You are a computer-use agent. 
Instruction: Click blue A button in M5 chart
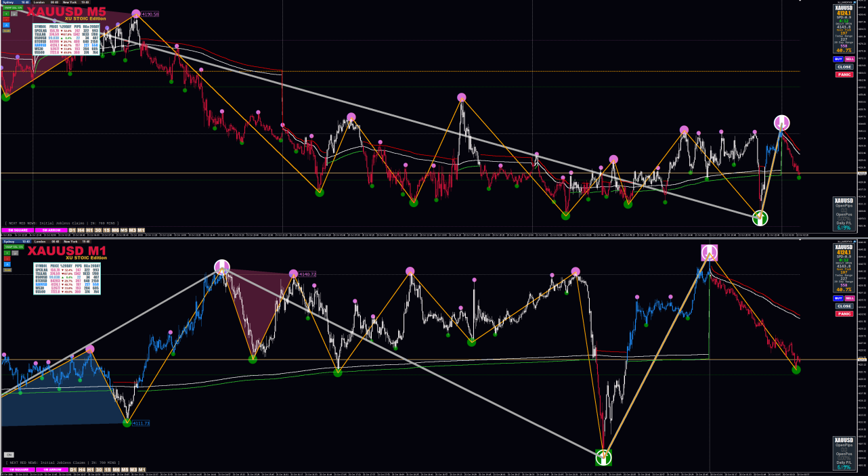6,24
